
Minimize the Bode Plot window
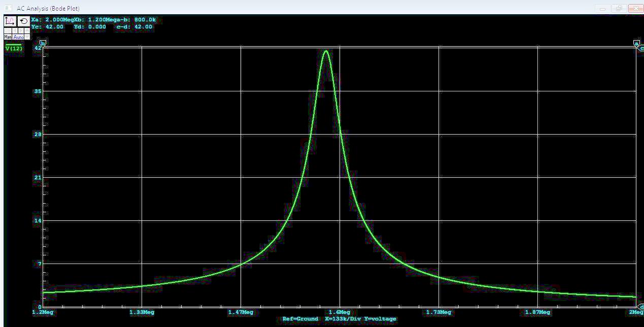603,8
